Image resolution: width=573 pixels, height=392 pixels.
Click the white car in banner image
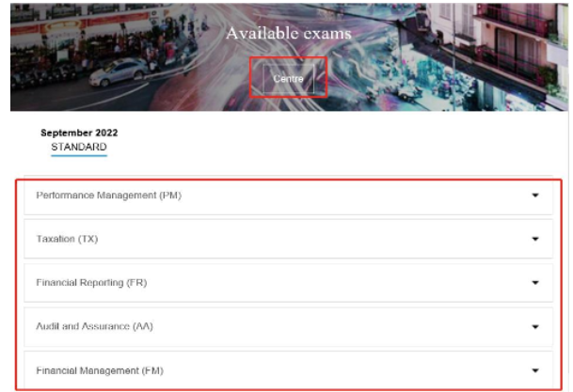pyautogui.click(x=120, y=69)
